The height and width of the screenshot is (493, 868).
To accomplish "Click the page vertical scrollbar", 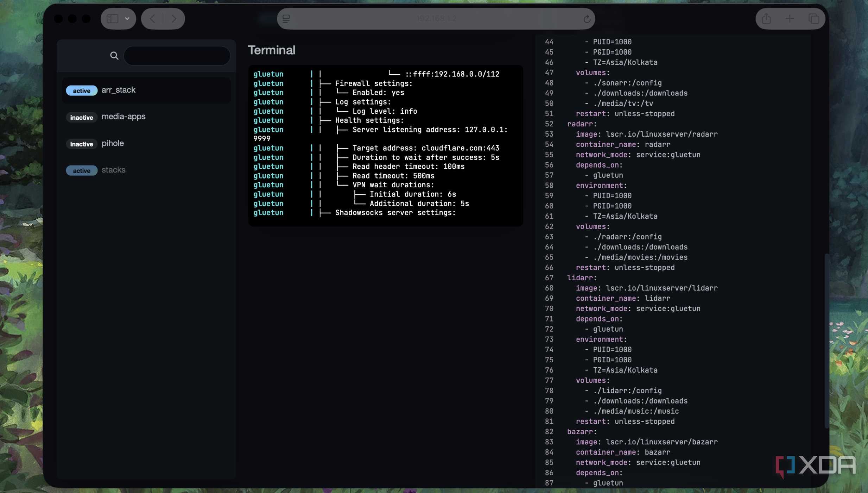I will [x=826, y=341].
